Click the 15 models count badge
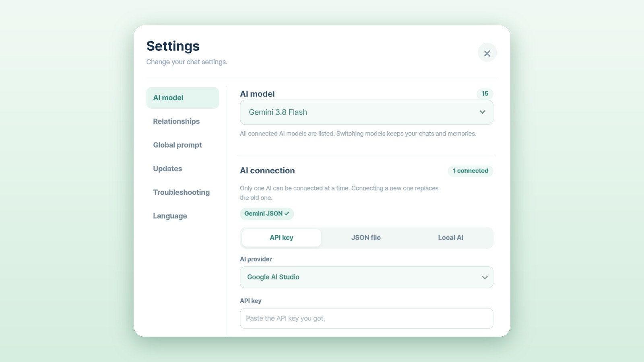 (x=485, y=94)
